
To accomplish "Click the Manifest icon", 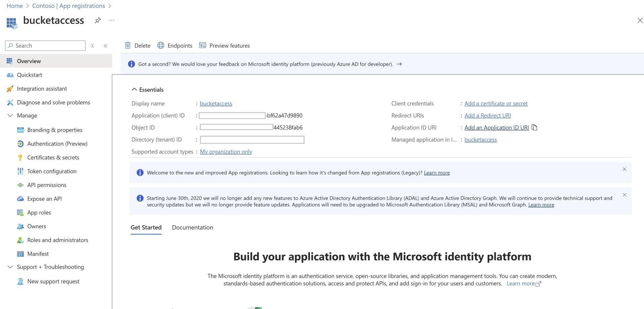I will 20,254.
